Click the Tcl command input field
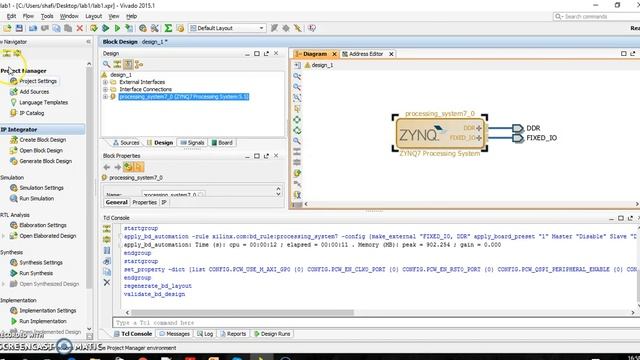 [376, 323]
